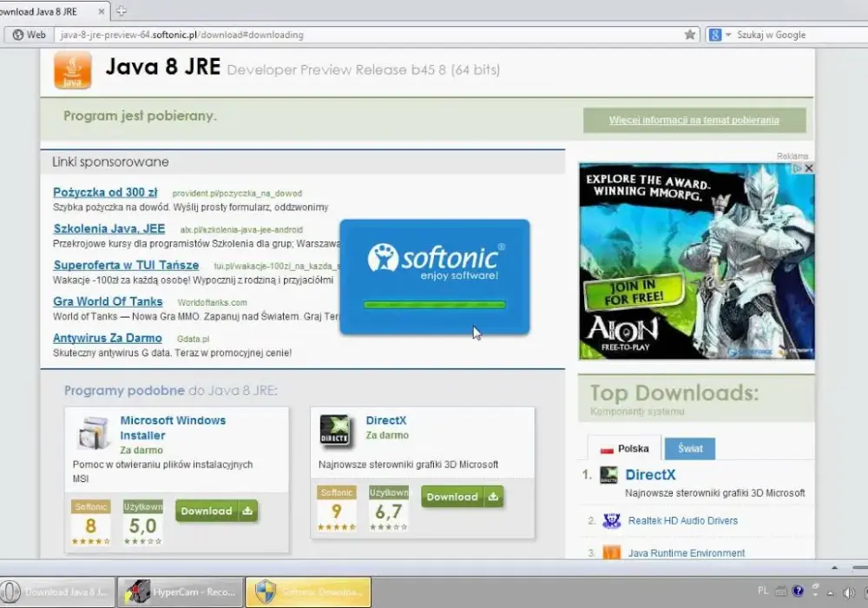The height and width of the screenshot is (608, 868).
Task: Open the Microsoft Windows Installer program link
Action: (173, 427)
